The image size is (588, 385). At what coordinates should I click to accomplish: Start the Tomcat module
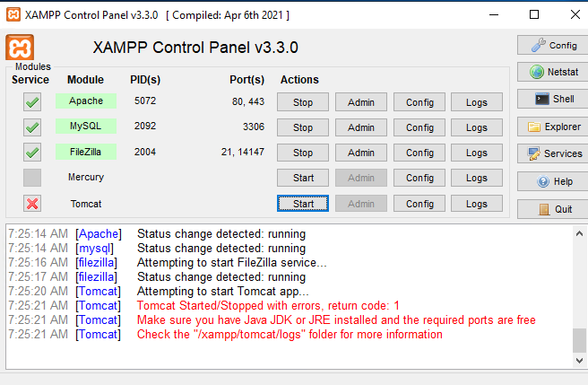pyautogui.click(x=303, y=204)
